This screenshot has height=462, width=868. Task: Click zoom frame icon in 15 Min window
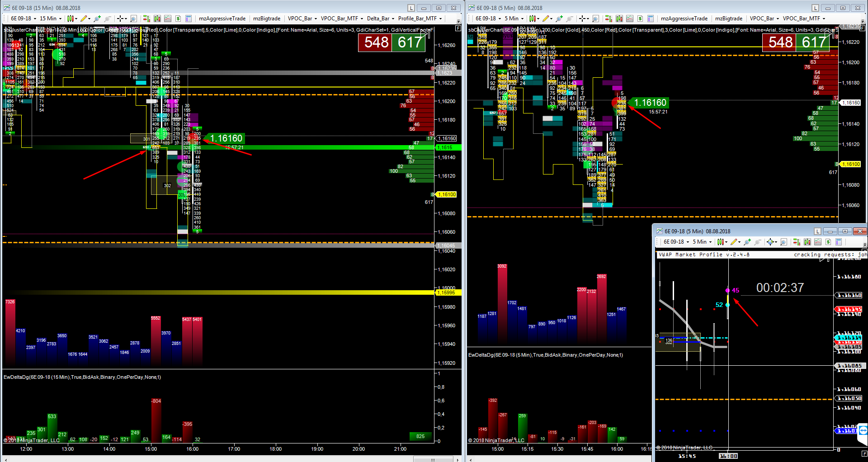(133, 19)
